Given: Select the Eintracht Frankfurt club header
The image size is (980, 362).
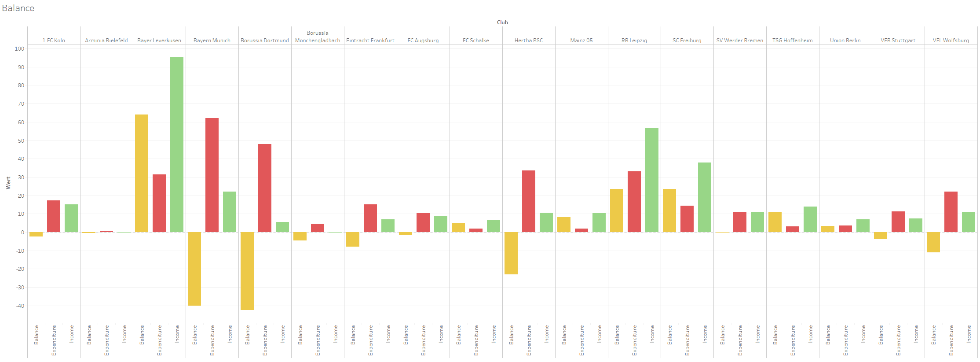Looking at the screenshot, I should [370, 41].
